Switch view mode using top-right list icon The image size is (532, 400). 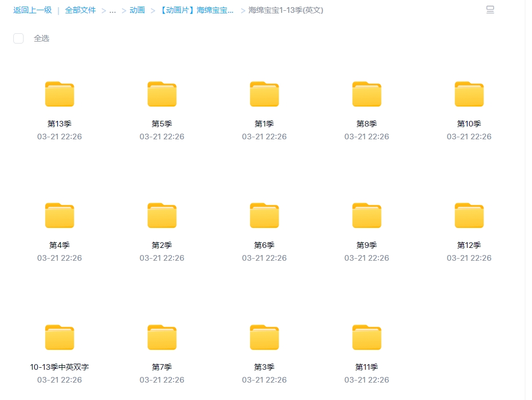(490, 10)
